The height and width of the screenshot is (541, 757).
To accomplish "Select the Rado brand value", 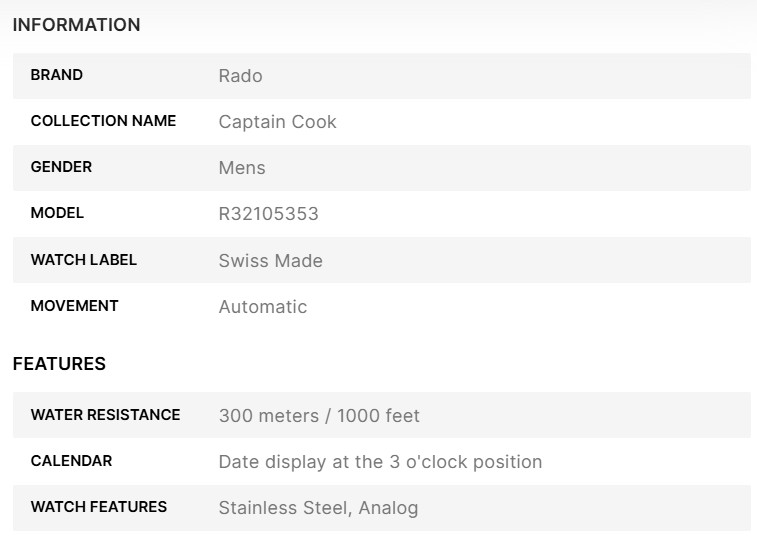I will (240, 76).
